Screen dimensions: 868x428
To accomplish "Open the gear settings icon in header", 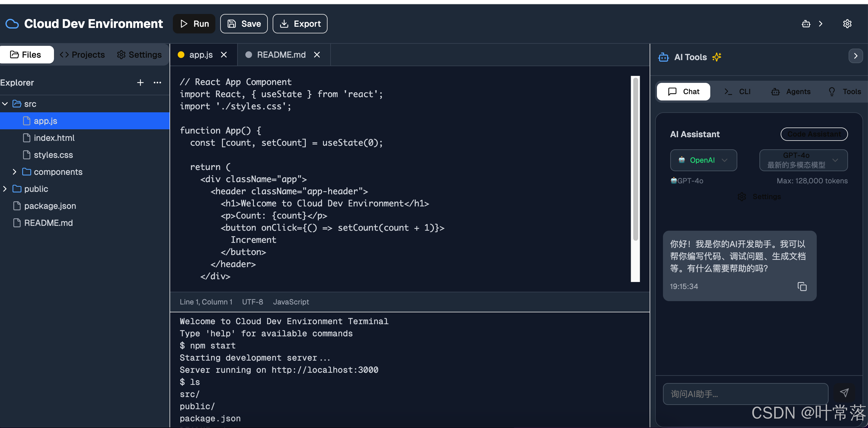I will coord(847,24).
